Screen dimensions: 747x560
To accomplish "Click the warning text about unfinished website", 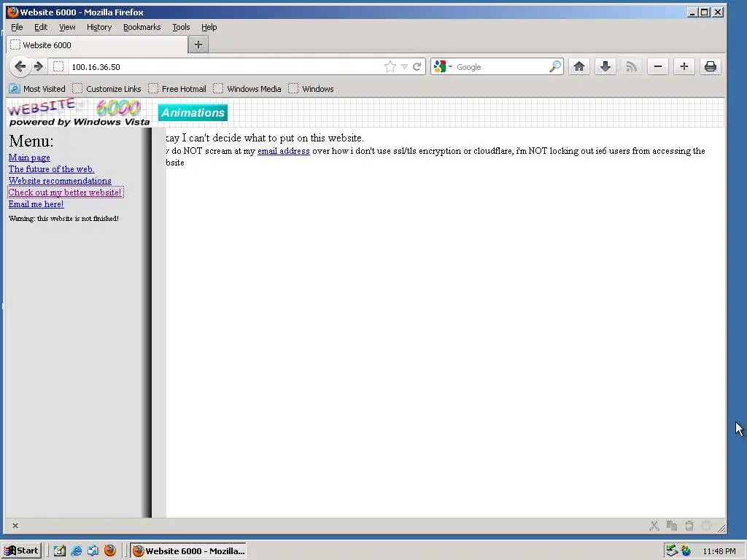I will [x=63, y=219].
